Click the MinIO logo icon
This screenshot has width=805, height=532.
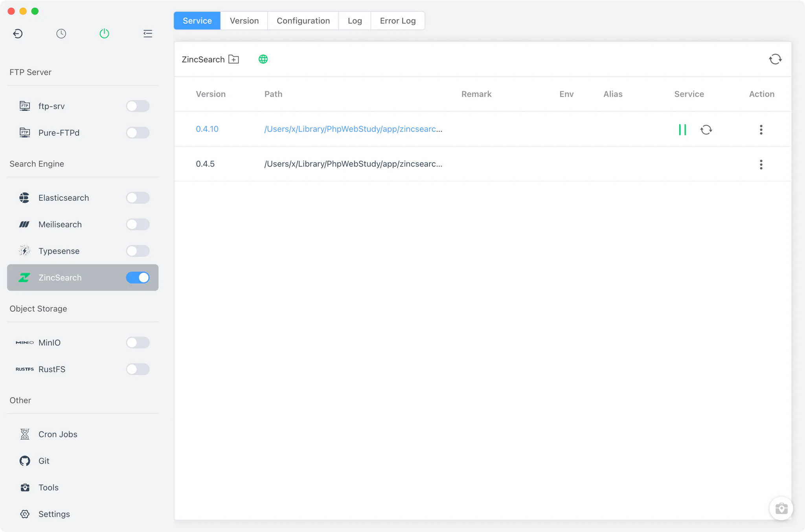tap(25, 343)
